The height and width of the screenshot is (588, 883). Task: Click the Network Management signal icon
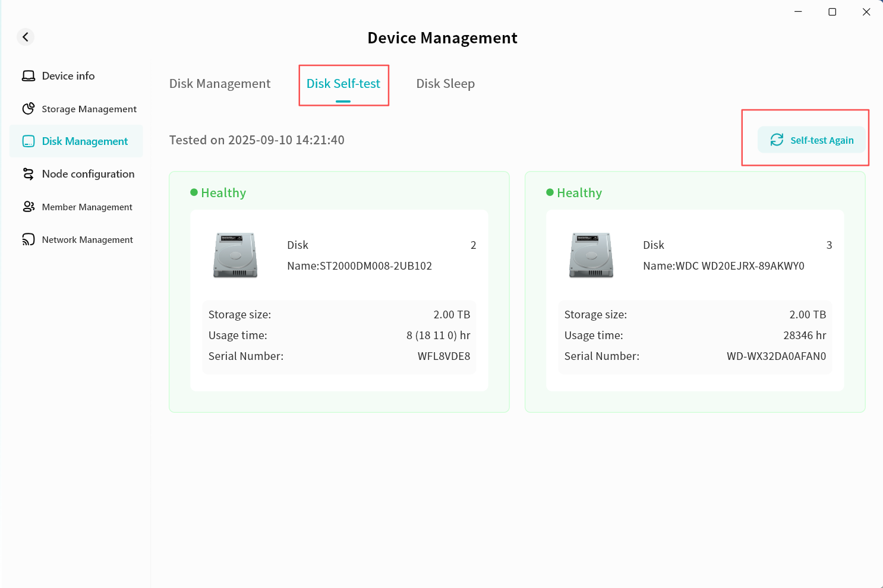click(x=28, y=239)
